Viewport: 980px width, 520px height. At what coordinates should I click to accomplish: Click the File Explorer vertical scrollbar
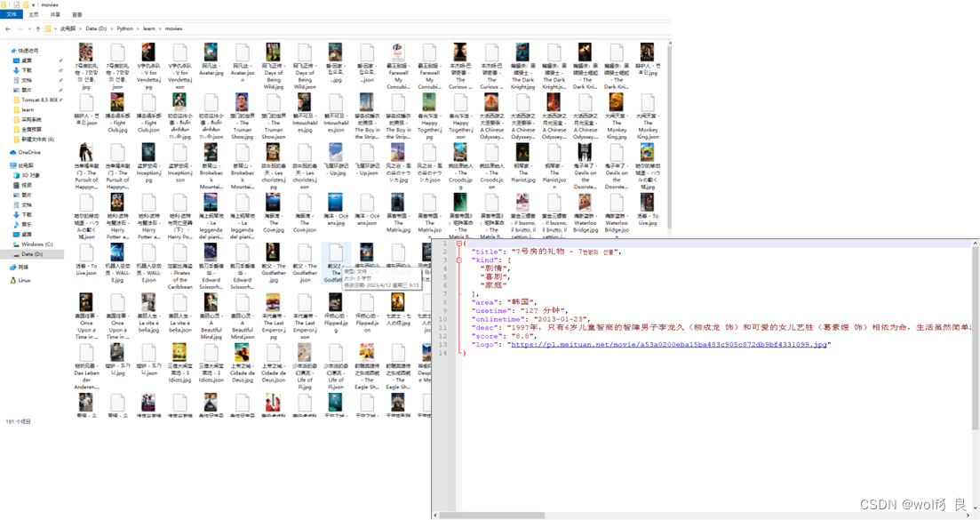[669, 137]
